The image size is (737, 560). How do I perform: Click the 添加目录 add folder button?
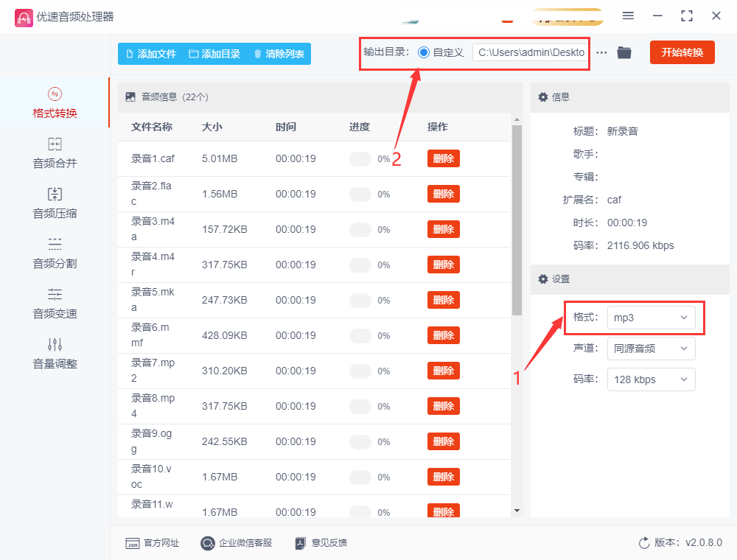click(x=214, y=54)
